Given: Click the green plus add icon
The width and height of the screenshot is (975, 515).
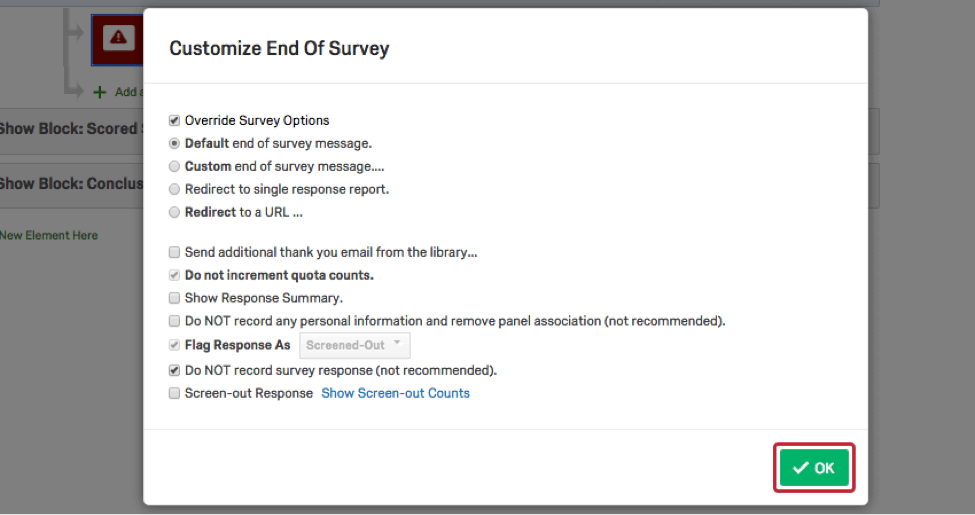Looking at the screenshot, I should [x=99, y=92].
